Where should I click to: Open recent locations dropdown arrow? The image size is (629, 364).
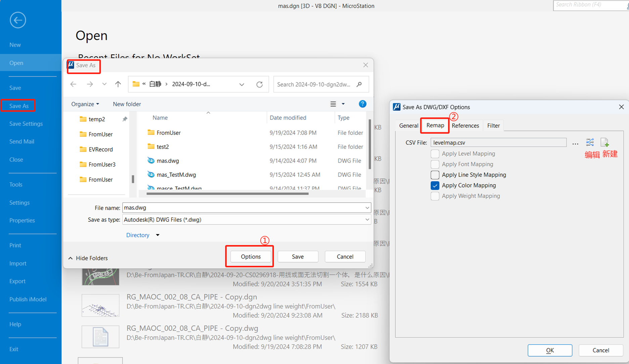point(104,84)
